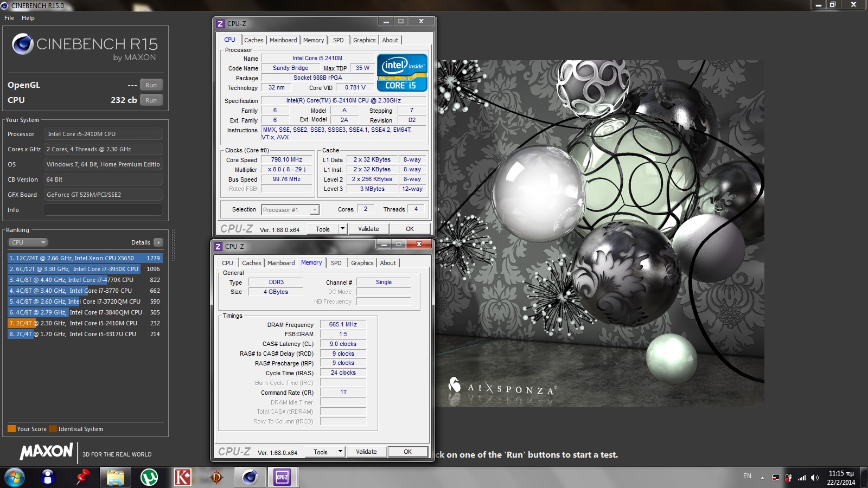This screenshot has height=488, width=868.
Task: Click the Intel Core i5 logo badge
Action: click(402, 72)
